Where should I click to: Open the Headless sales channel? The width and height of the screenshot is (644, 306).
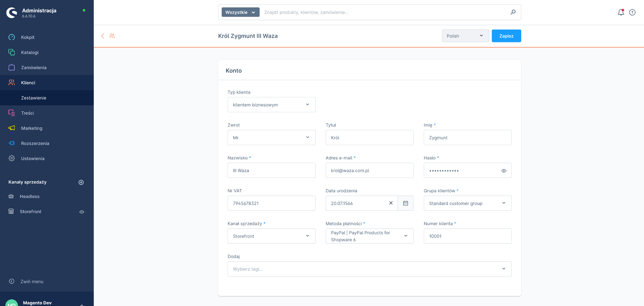pyautogui.click(x=30, y=196)
